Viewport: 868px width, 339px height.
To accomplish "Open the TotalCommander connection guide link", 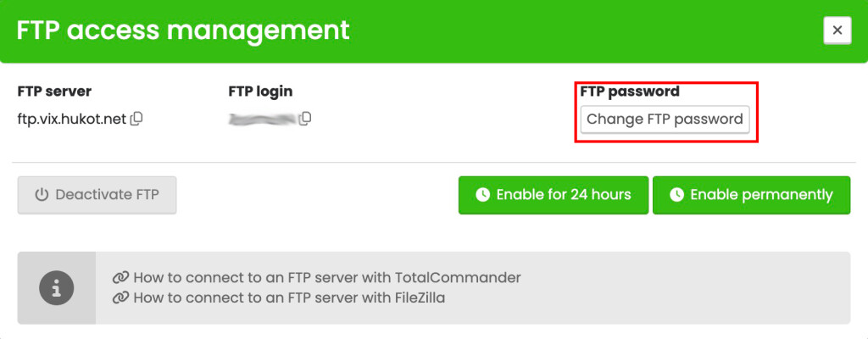I will point(326,277).
